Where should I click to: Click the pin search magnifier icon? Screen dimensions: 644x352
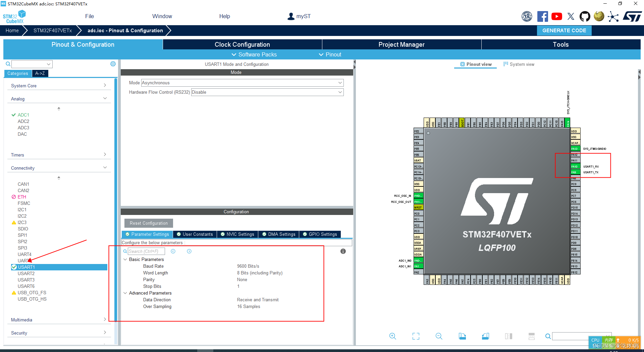tap(548, 336)
